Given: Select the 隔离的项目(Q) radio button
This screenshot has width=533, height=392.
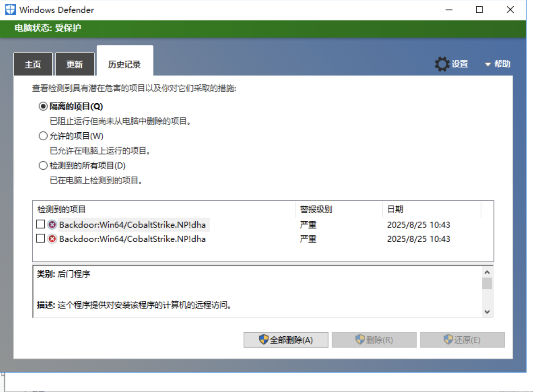Looking at the screenshot, I should (43, 106).
